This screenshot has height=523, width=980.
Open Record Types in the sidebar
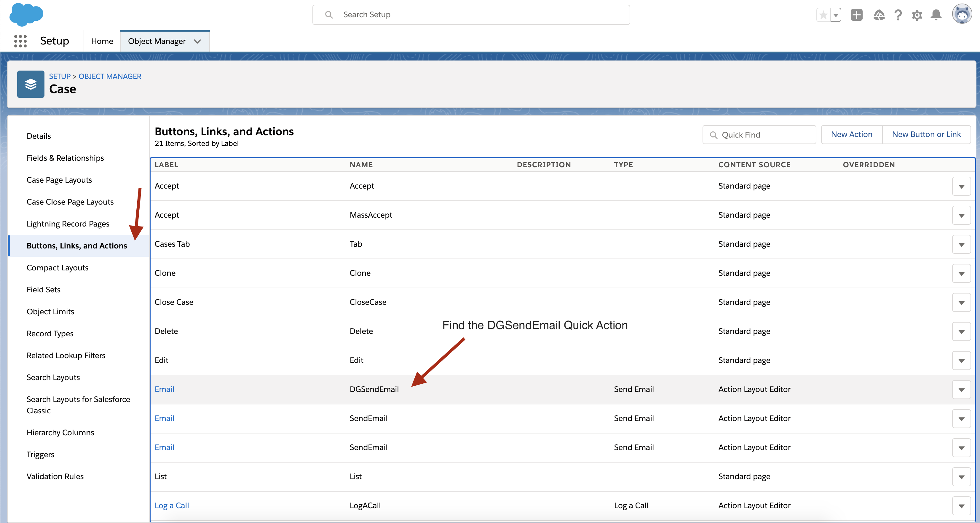(x=50, y=334)
